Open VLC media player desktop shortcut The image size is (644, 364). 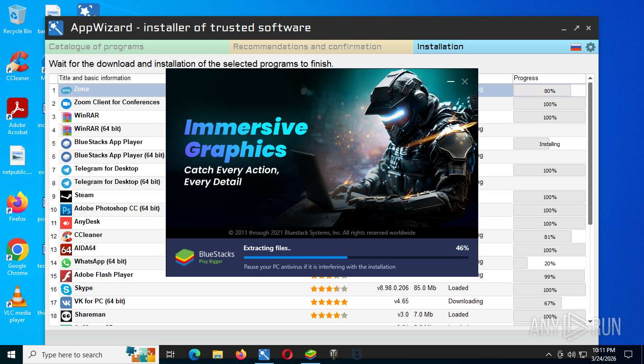[18, 304]
